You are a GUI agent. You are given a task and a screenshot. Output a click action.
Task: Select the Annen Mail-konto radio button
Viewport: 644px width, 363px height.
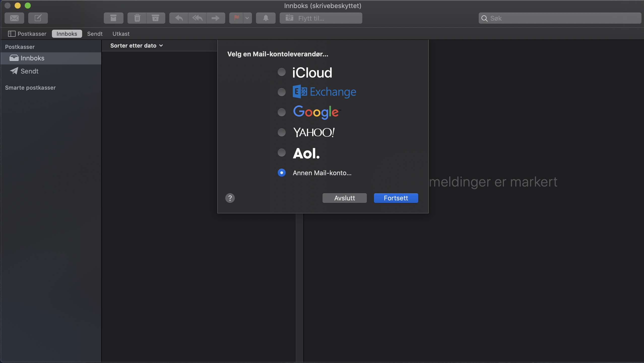point(282,173)
